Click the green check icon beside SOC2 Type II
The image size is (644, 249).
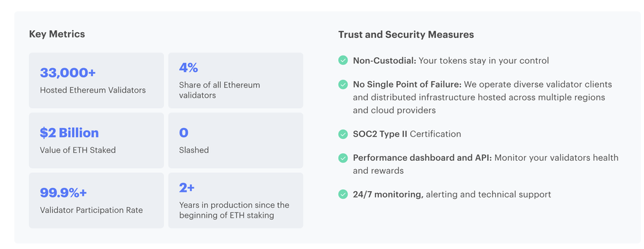click(x=343, y=134)
